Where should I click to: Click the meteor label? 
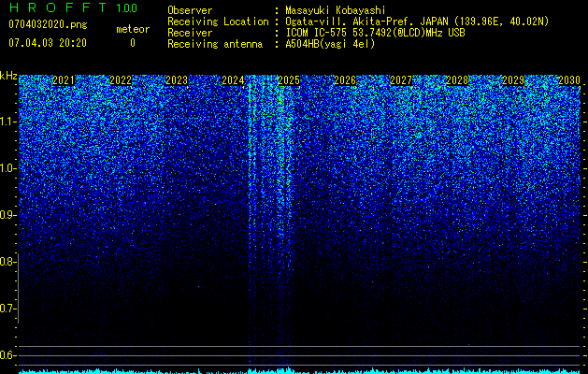[133, 29]
